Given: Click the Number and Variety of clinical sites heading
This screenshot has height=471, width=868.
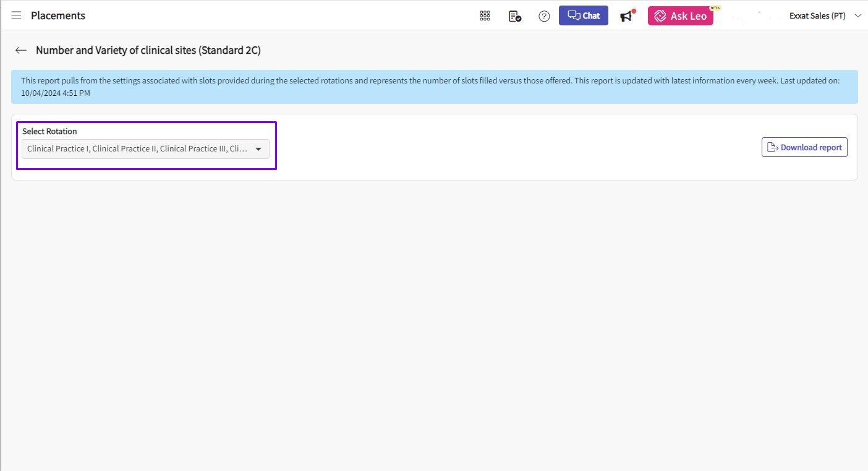Looking at the screenshot, I should [x=148, y=51].
